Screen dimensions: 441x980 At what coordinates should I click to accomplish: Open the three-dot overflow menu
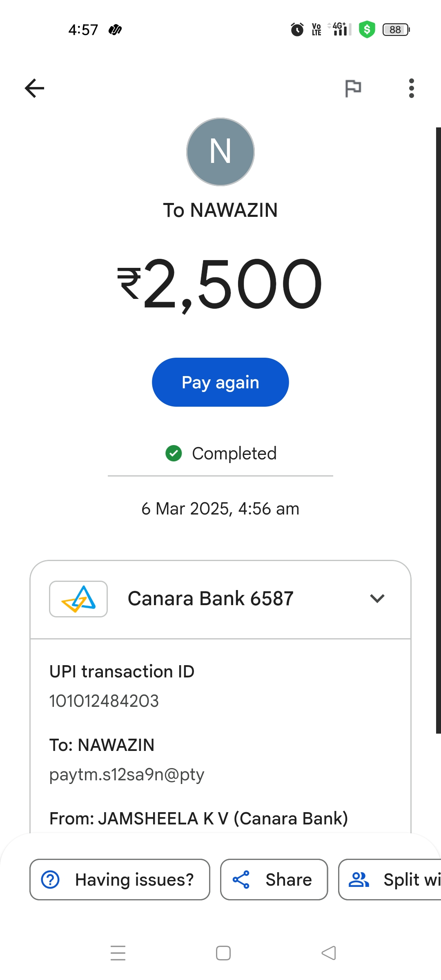[x=411, y=88]
